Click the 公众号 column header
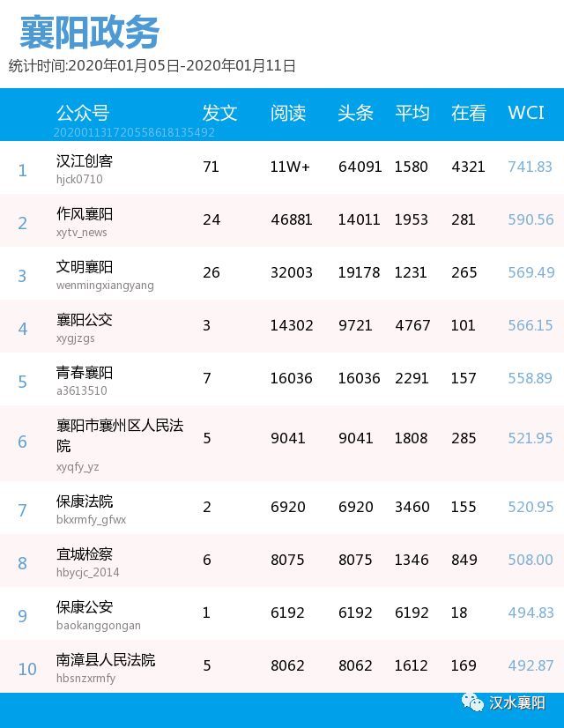Screen dimensions: 564x728 click(83, 114)
